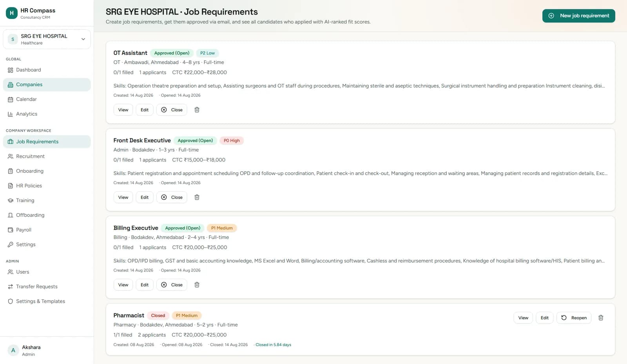
Task: Click the Offboarding icon in sidebar
Action: click(x=11, y=215)
